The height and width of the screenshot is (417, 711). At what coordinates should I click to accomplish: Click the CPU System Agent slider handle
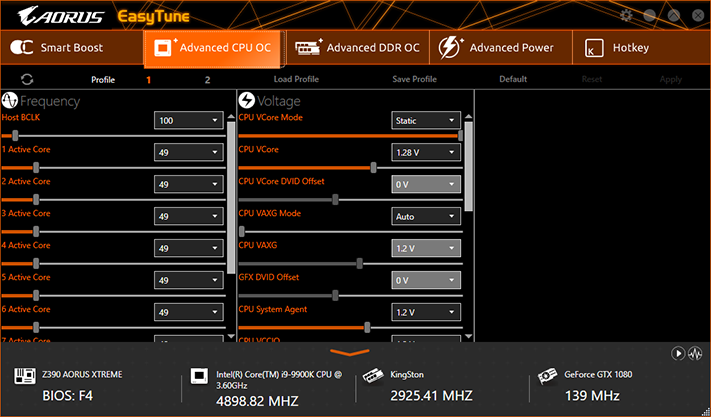pyautogui.click(x=367, y=327)
